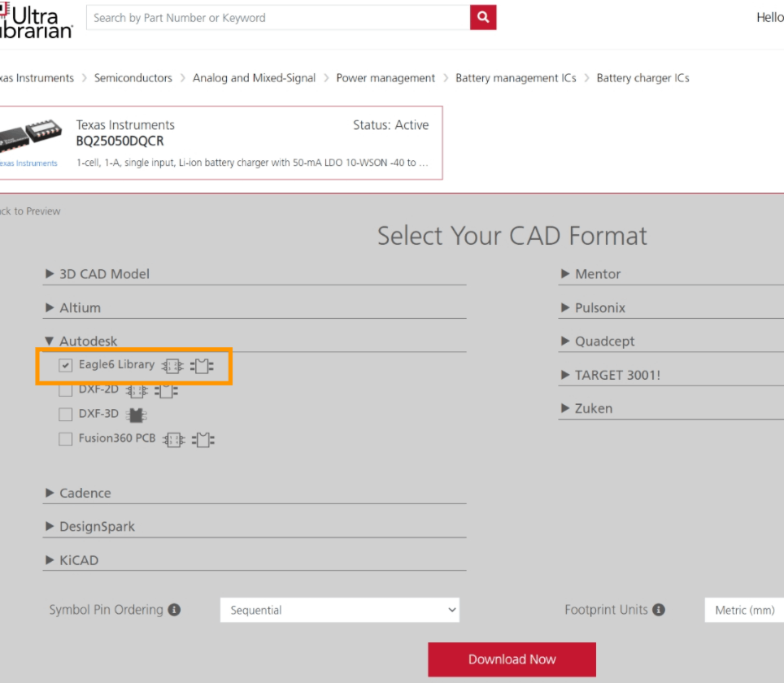Click the Select Your CAD Format heading
Image resolution: width=784 pixels, height=683 pixels.
512,236
